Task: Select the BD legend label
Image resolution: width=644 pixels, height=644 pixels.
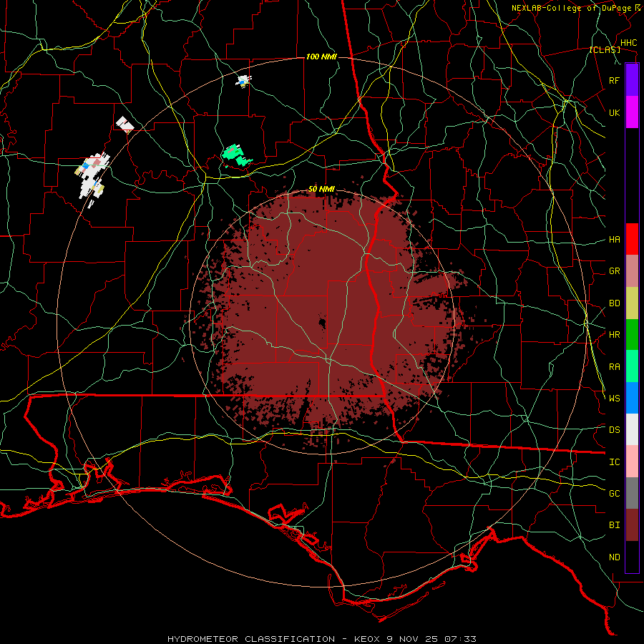Action: [614, 303]
